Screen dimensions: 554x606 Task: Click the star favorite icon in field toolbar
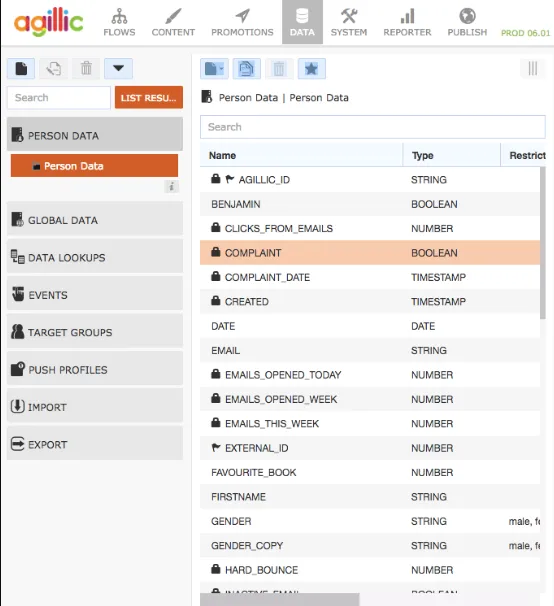click(x=312, y=69)
